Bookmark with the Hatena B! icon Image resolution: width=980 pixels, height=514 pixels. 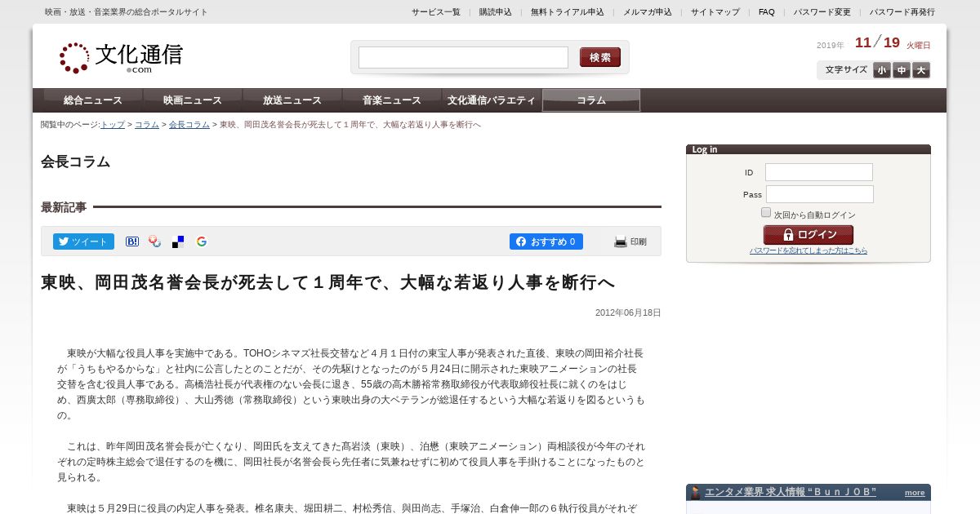pos(132,241)
